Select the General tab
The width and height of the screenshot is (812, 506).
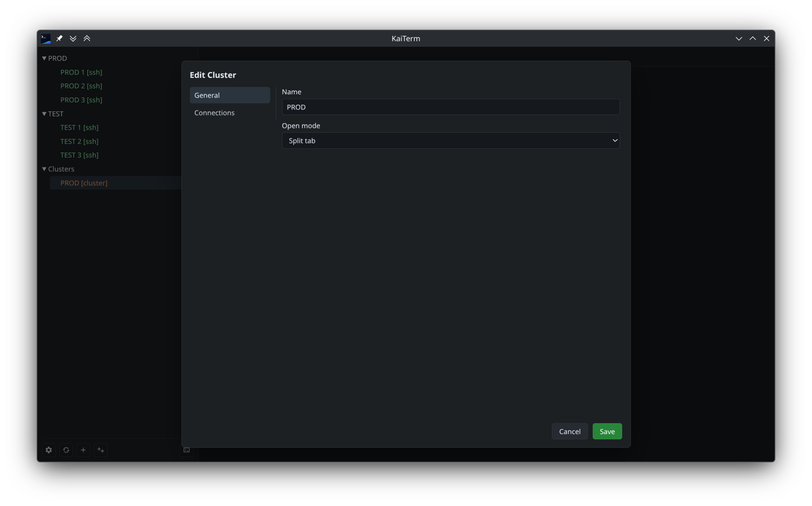230,95
